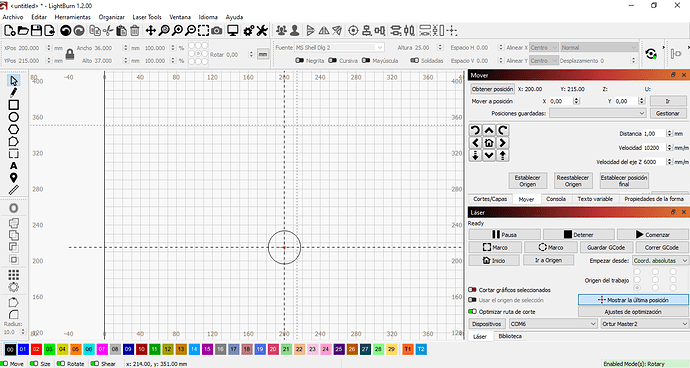Click the XPos input field
Screen dimensions: 690x368
pos(32,48)
